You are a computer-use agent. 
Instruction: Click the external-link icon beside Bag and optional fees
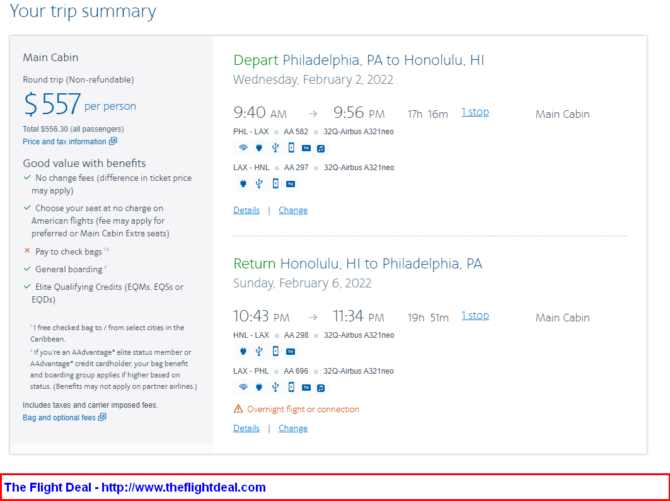pyautogui.click(x=102, y=417)
